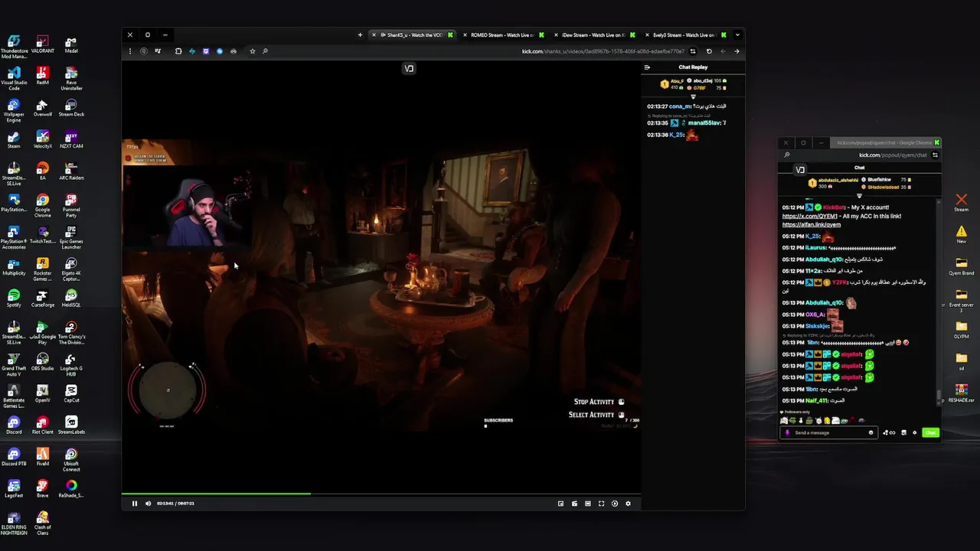
Task: Open Visual Studio Code desktop shortcut
Action: point(14,79)
